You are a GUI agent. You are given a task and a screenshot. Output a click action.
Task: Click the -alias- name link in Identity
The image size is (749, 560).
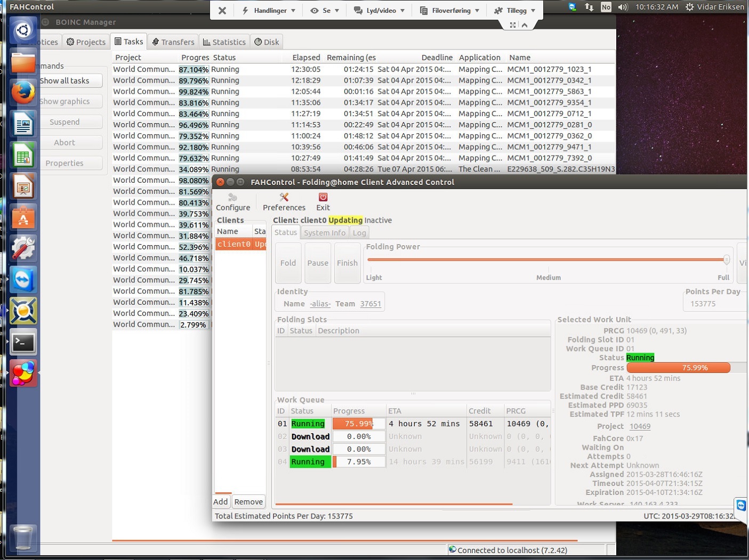[320, 304]
